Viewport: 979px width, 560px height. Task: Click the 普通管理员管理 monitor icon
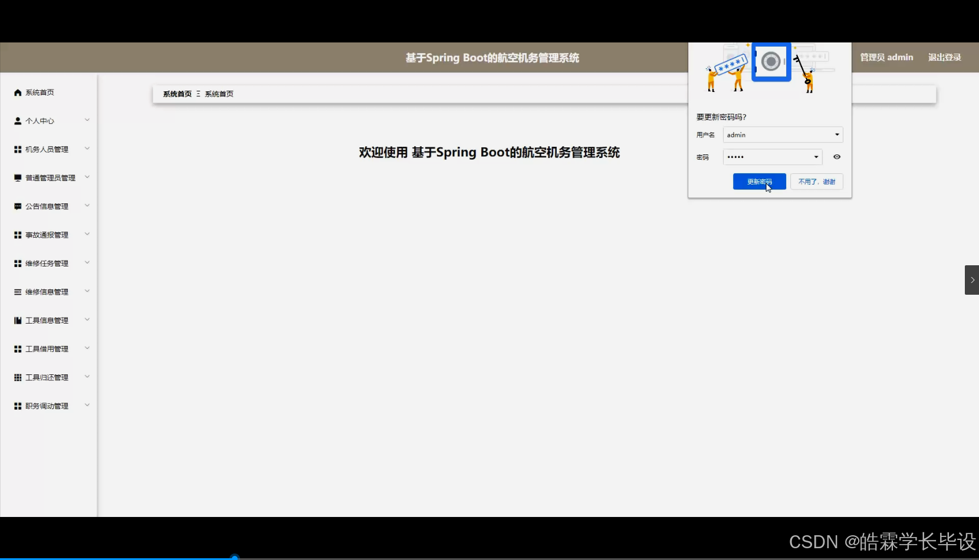pos(17,177)
